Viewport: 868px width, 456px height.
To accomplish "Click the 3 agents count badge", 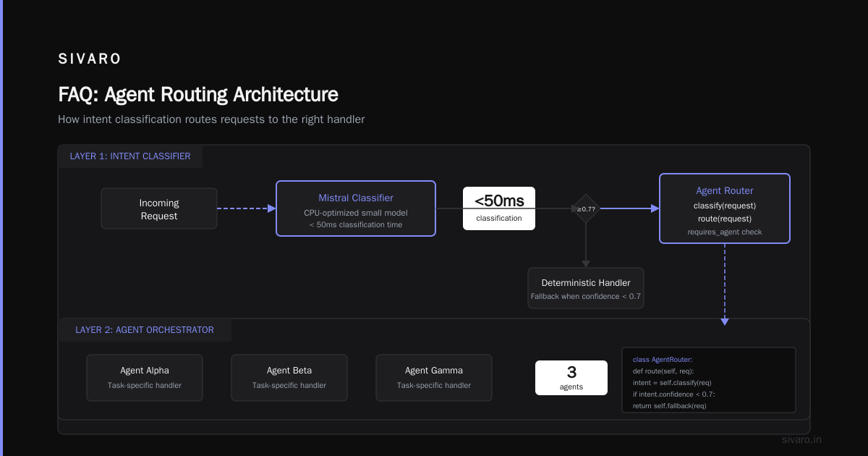I will [571, 378].
